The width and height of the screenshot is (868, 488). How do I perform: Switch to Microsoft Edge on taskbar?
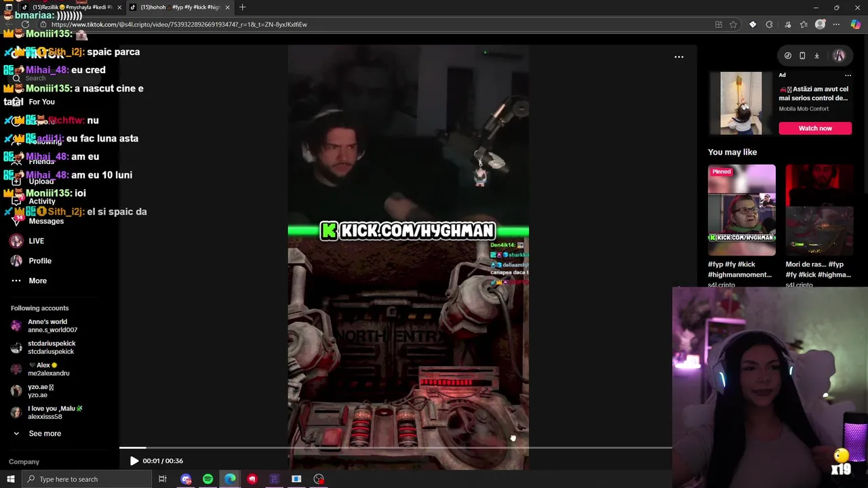[230, 479]
